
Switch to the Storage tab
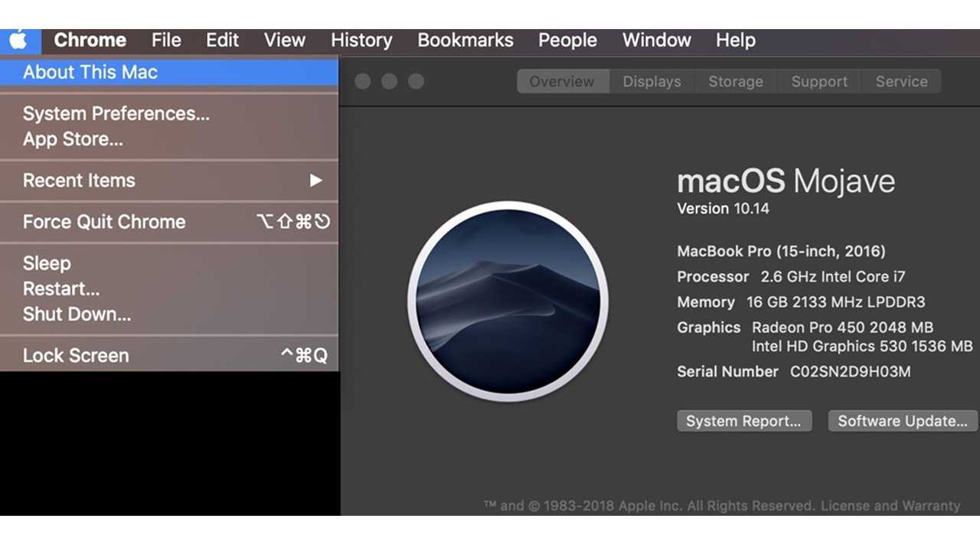pyautogui.click(x=735, y=81)
